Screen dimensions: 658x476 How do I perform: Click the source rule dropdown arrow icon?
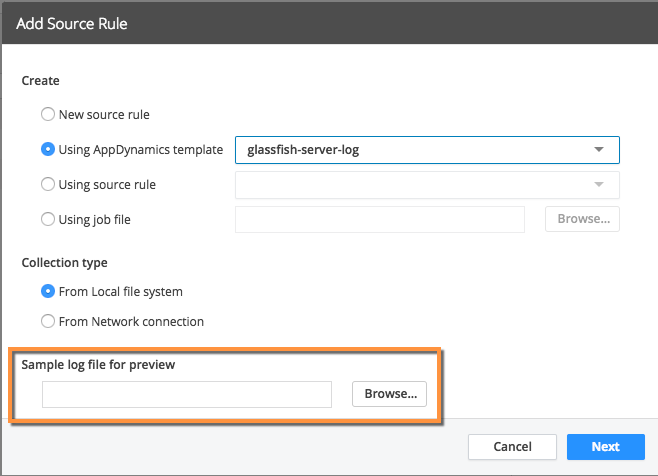click(x=599, y=184)
